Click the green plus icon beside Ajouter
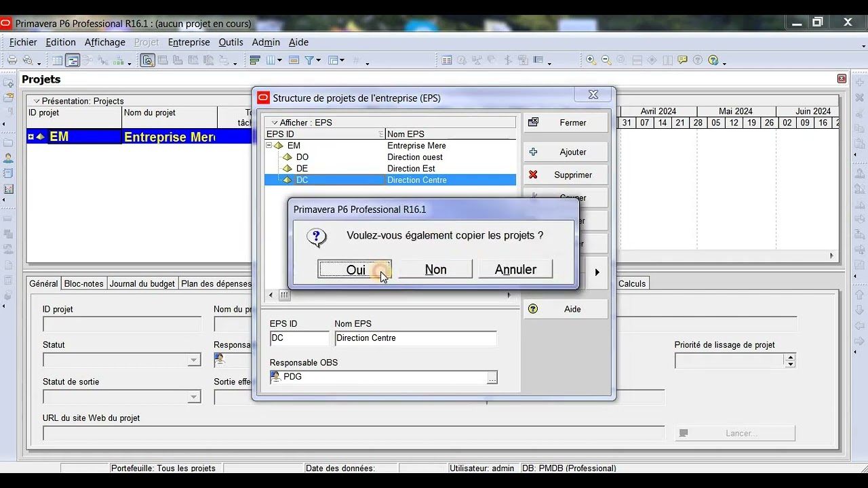Viewport: 868px width, 488px height. (x=533, y=152)
